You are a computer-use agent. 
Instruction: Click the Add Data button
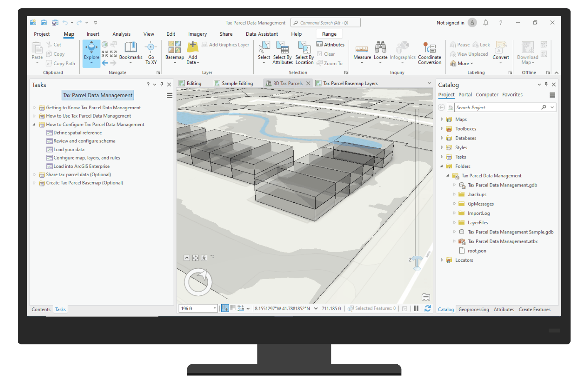click(192, 52)
